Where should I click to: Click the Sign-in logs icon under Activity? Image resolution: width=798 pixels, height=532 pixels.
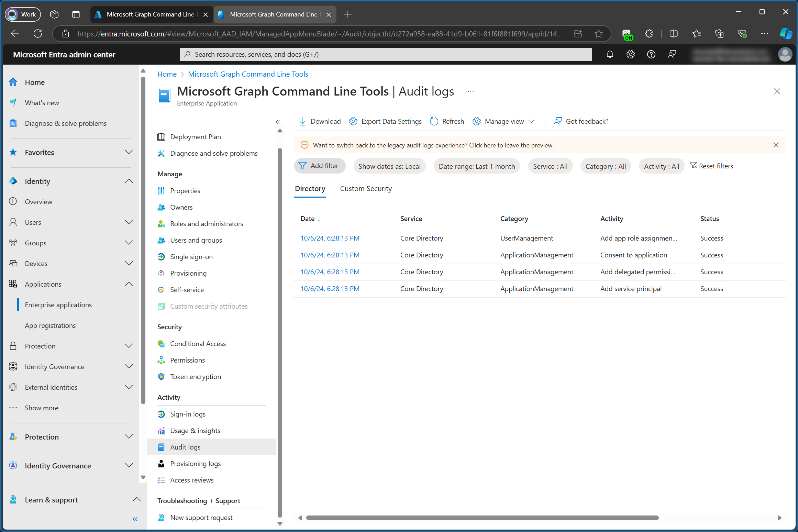tap(161, 414)
